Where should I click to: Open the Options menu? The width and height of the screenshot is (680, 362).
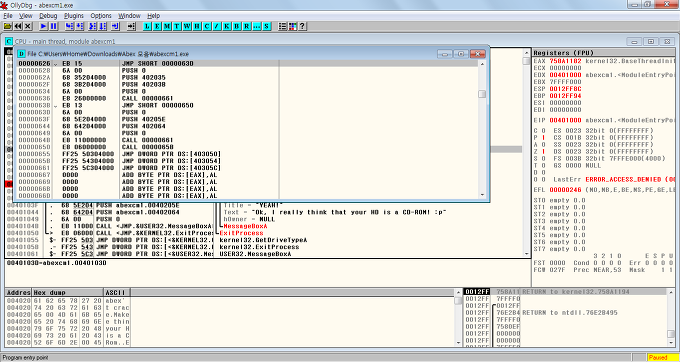tap(101, 16)
